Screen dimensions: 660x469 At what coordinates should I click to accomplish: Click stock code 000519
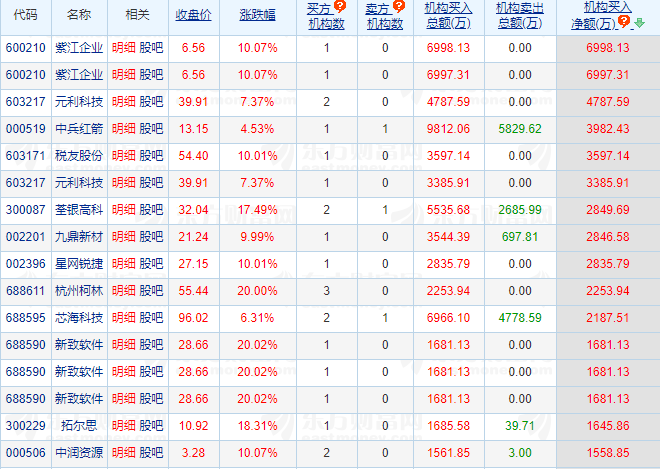(x=26, y=129)
